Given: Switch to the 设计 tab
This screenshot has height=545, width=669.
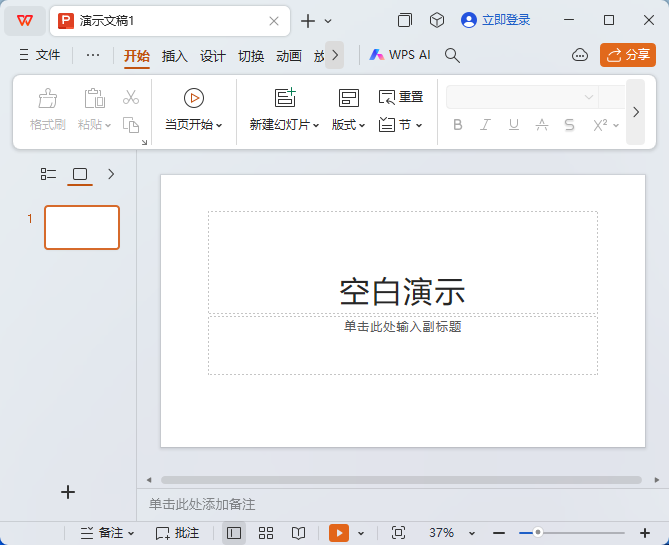Looking at the screenshot, I should 213,56.
